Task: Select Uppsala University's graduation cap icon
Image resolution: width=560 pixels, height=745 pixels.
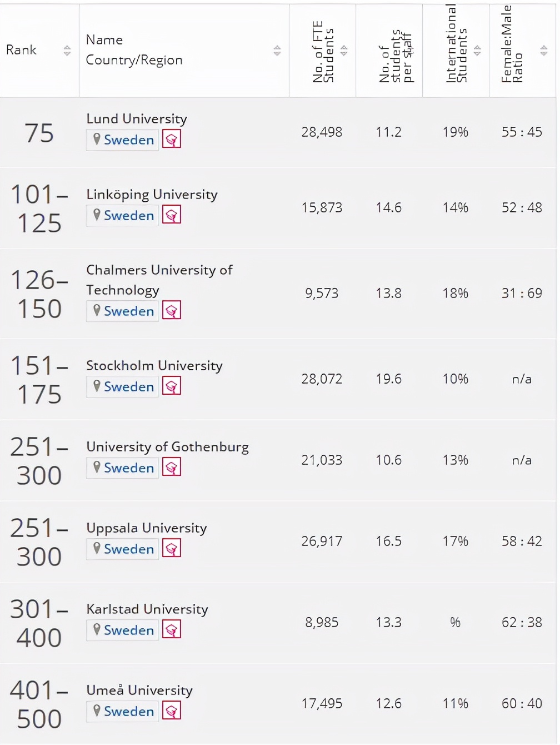Action: point(171,548)
